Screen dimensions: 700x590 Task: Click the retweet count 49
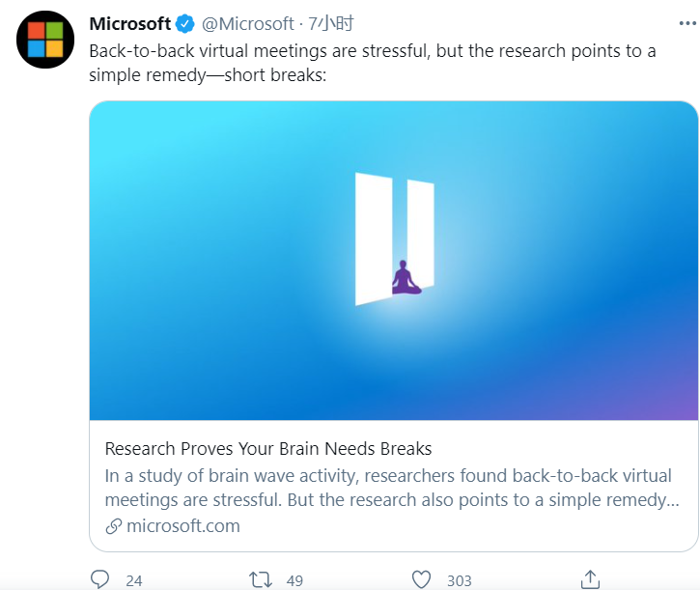tap(294, 580)
